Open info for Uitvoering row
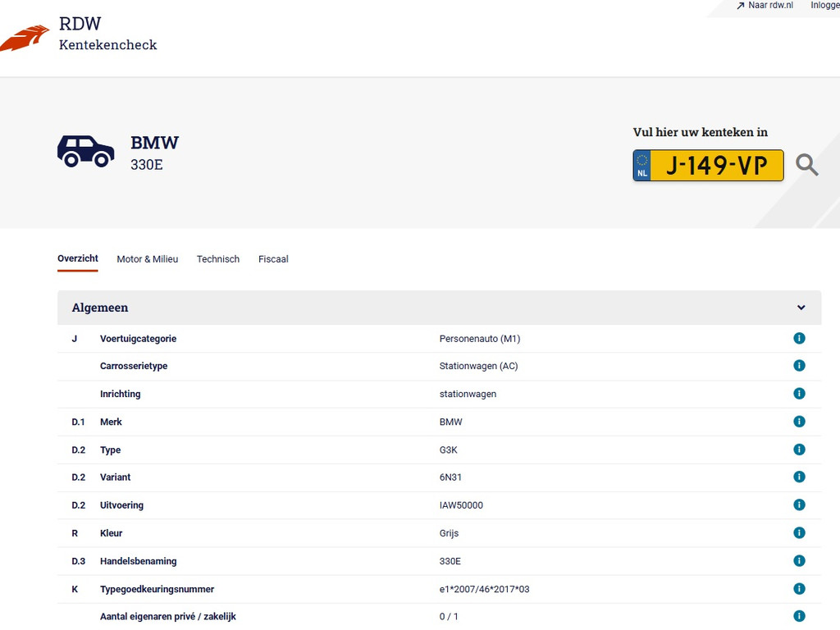840x630 pixels. (799, 504)
